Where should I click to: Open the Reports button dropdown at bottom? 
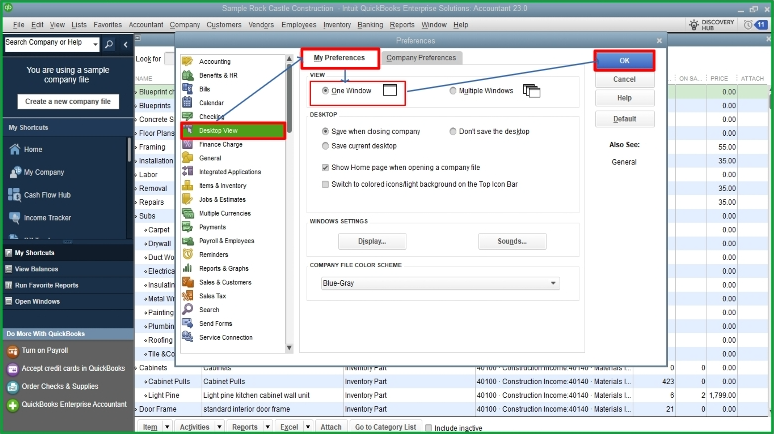point(268,427)
